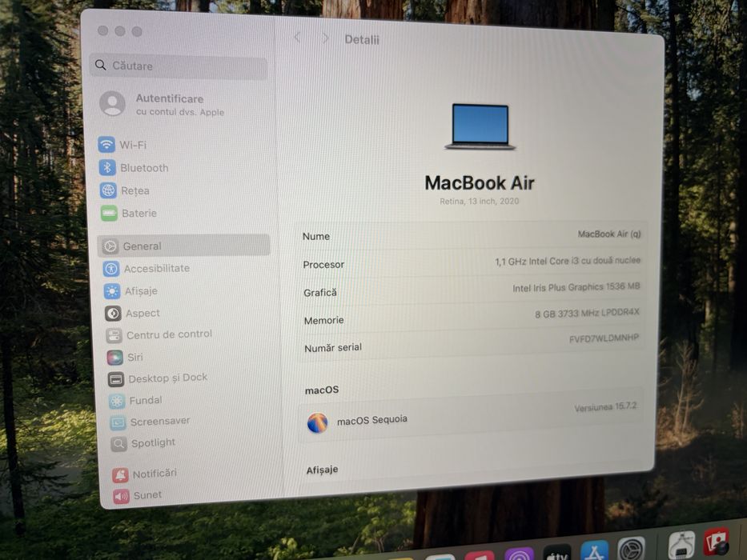
Task: Go forward with the right chevron
Action: click(x=325, y=38)
